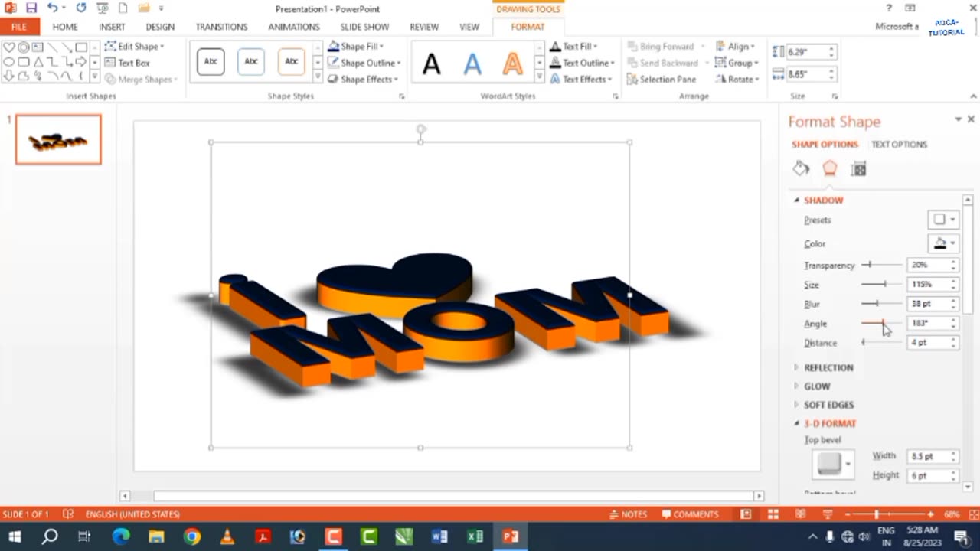Open the Text Outline dropdown
980x551 pixels.
pos(583,63)
